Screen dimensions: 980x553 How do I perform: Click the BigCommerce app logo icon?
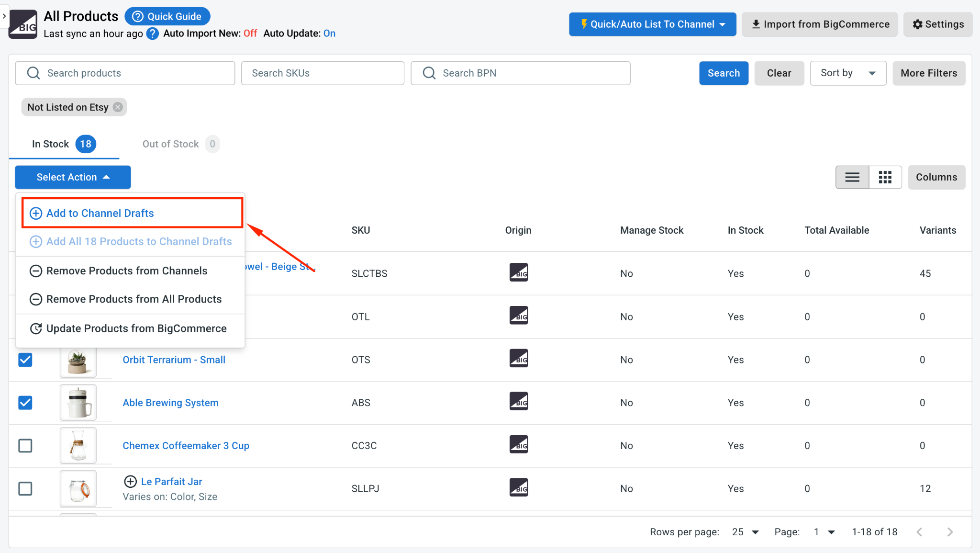coord(23,24)
